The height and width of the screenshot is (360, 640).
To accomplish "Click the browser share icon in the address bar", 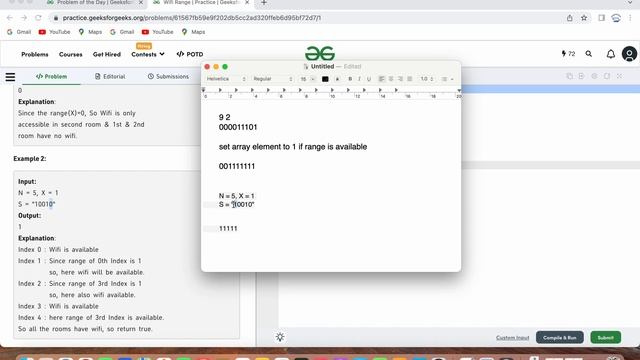I will (569, 18).
